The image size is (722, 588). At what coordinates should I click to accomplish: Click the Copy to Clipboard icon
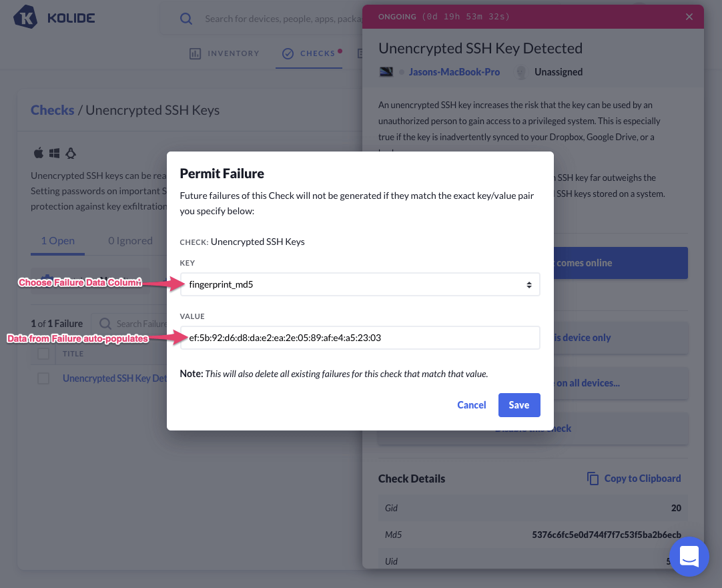pyautogui.click(x=593, y=479)
